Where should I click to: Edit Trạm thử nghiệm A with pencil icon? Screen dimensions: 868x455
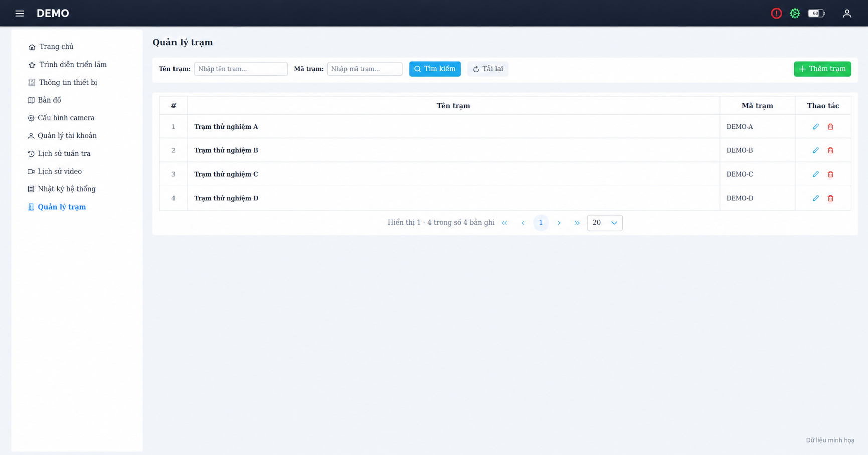pos(816,127)
